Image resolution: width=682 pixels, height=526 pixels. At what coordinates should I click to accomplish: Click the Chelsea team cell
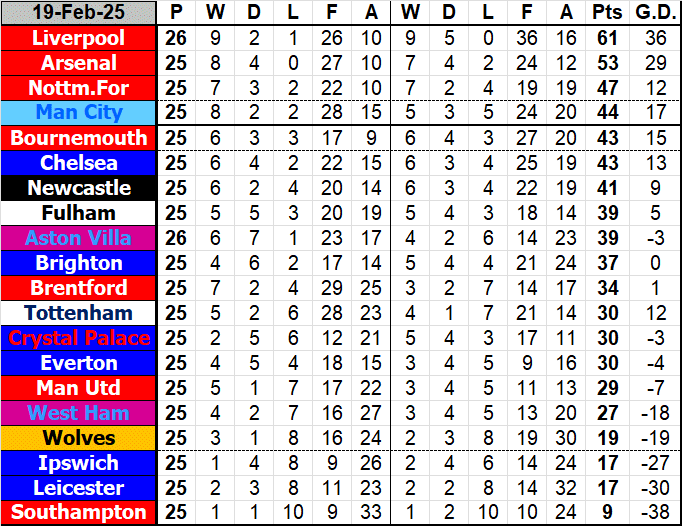(x=78, y=163)
